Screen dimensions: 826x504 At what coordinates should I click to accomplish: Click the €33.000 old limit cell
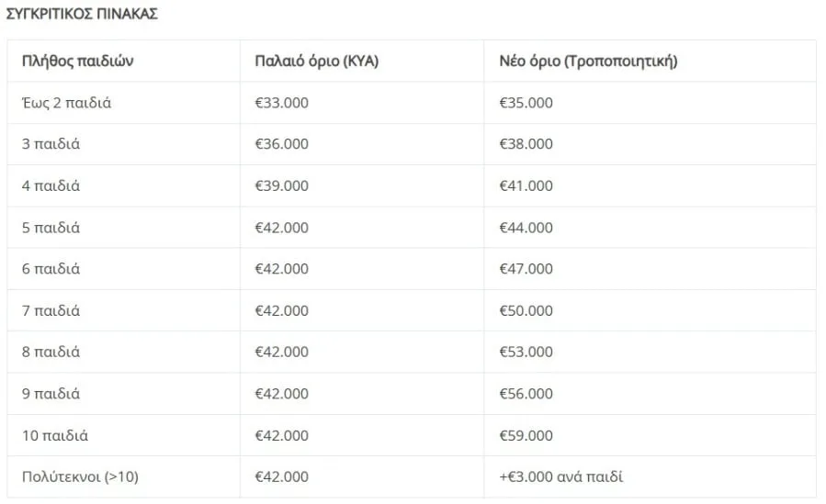(x=282, y=103)
